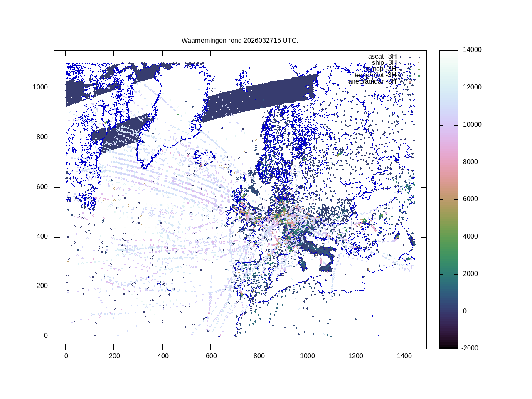532x399 pixels.
Task: Click the -2000 label below the color bar
Action: 470,348
